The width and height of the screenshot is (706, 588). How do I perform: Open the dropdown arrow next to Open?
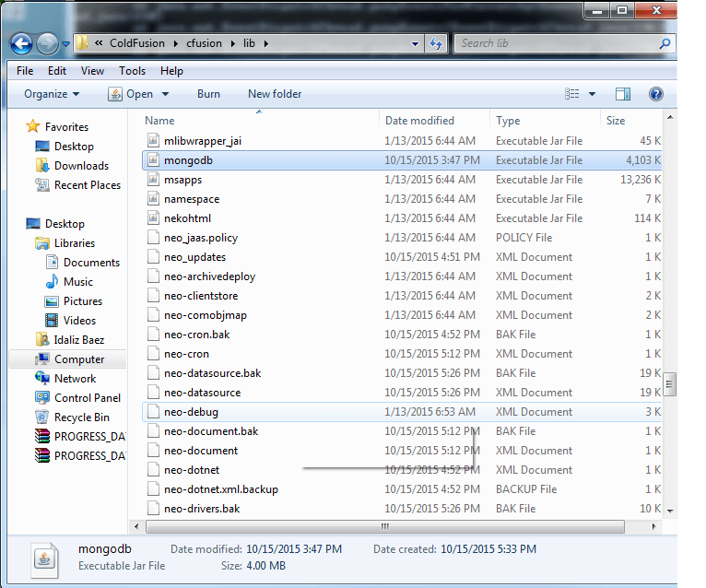point(166,94)
